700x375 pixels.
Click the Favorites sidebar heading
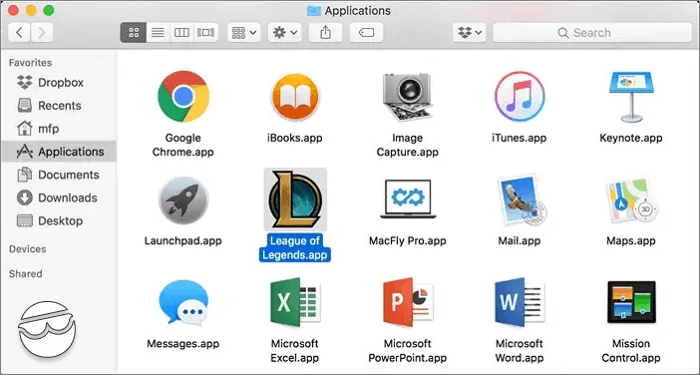[30, 62]
